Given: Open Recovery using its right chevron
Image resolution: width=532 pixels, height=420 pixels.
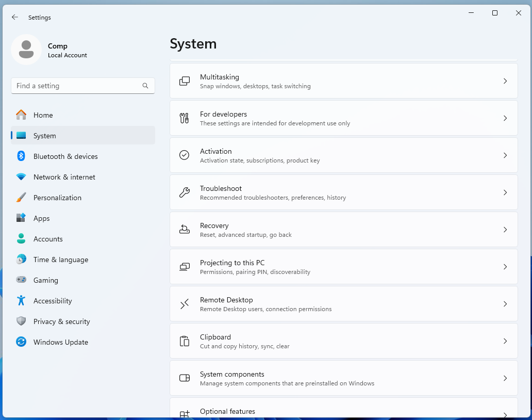Looking at the screenshot, I should (505, 230).
